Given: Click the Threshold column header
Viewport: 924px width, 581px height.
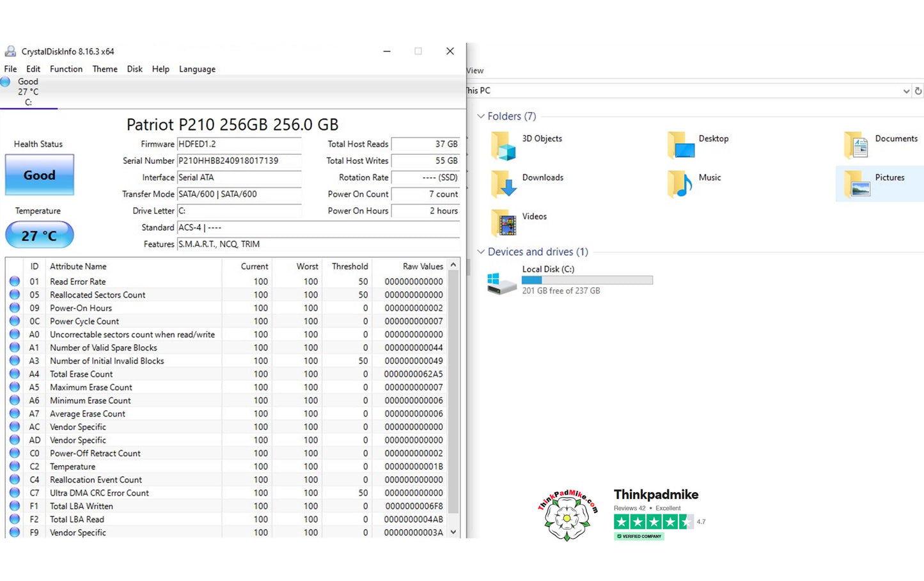Looking at the screenshot, I should (347, 266).
